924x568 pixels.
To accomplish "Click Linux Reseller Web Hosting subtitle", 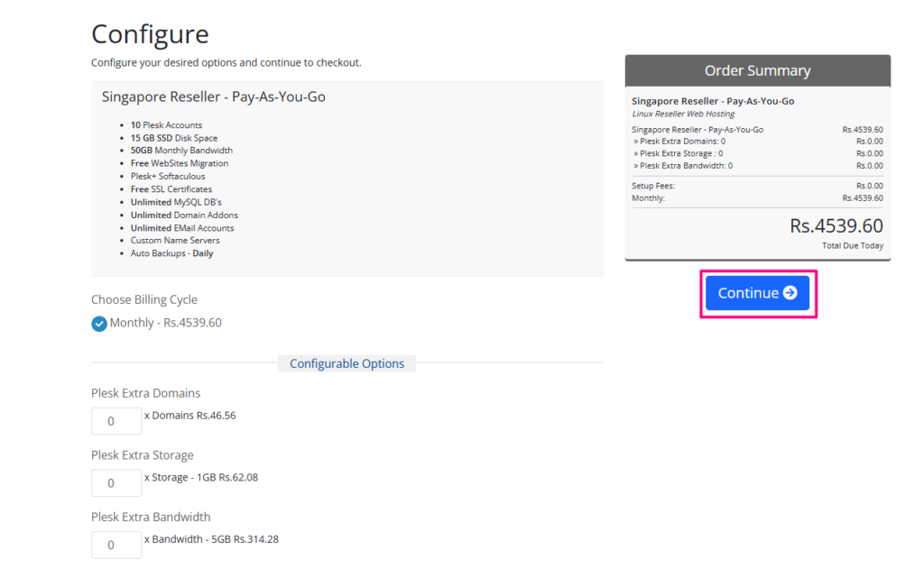I will (683, 114).
